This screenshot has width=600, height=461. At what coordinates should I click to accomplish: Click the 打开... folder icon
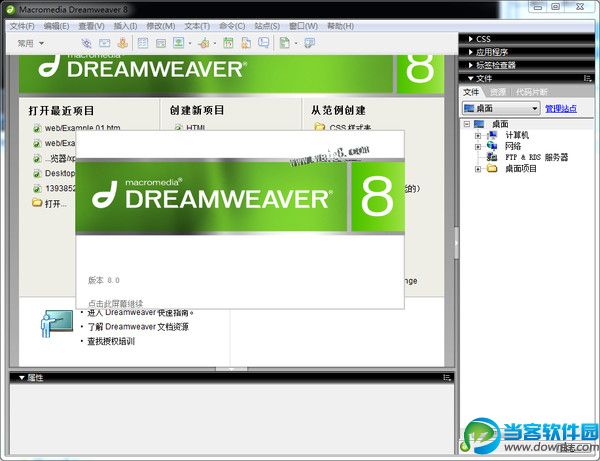click(x=37, y=203)
